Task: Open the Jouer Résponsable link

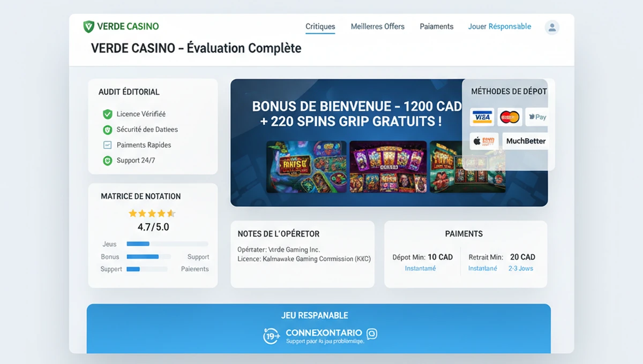Action: click(x=500, y=26)
